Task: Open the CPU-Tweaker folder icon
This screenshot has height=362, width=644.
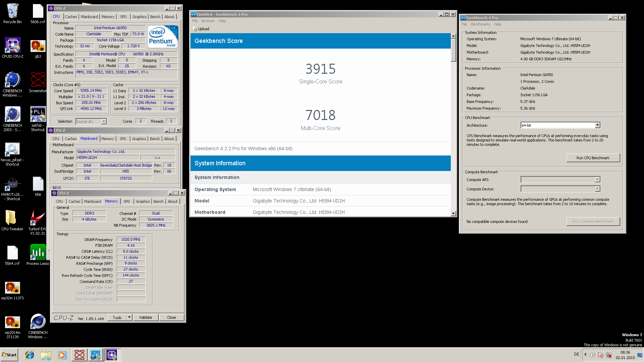Action: click(x=12, y=221)
